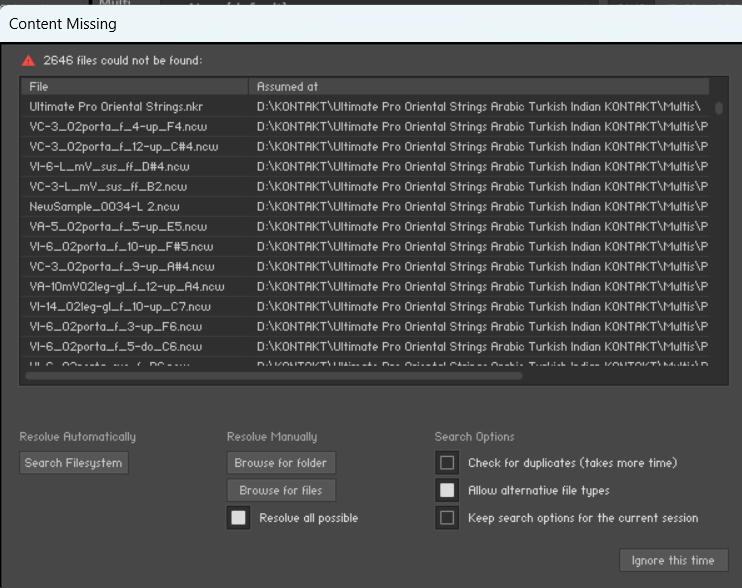Open Browse for folder
Viewport: 742px width, 588px height.
[281, 463]
